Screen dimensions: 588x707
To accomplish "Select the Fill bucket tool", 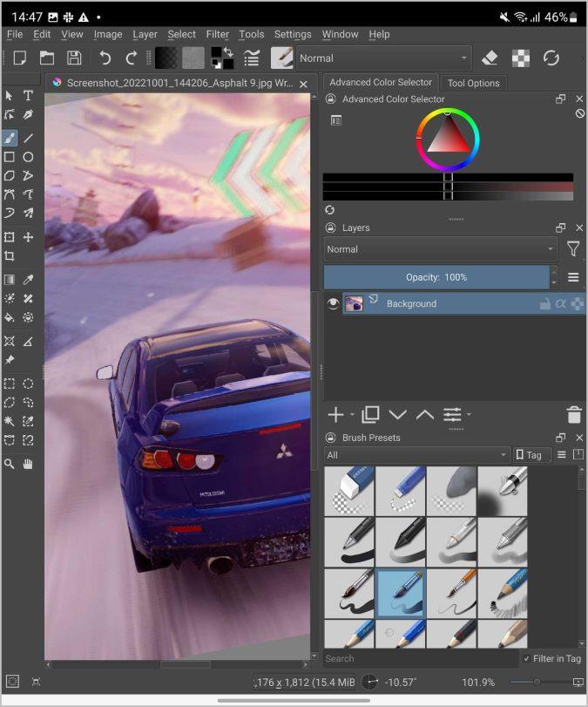I will [x=10, y=317].
